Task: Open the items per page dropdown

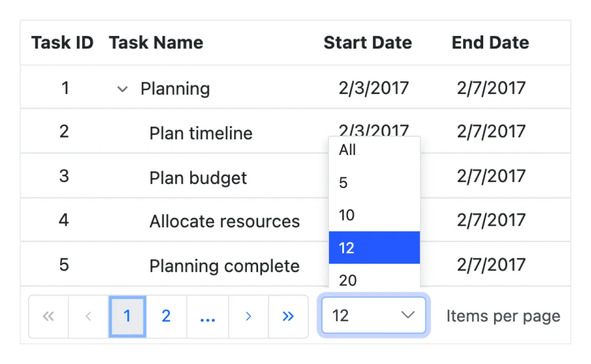Action: coord(373,315)
